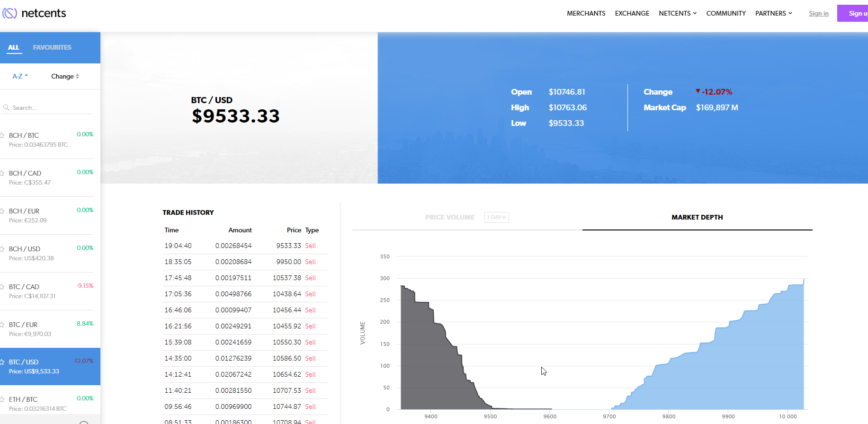Image resolution: width=868 pixels, height=424 pixels.
Task: Favourite the BCH / USD pair star
Action: coord(2,249)
